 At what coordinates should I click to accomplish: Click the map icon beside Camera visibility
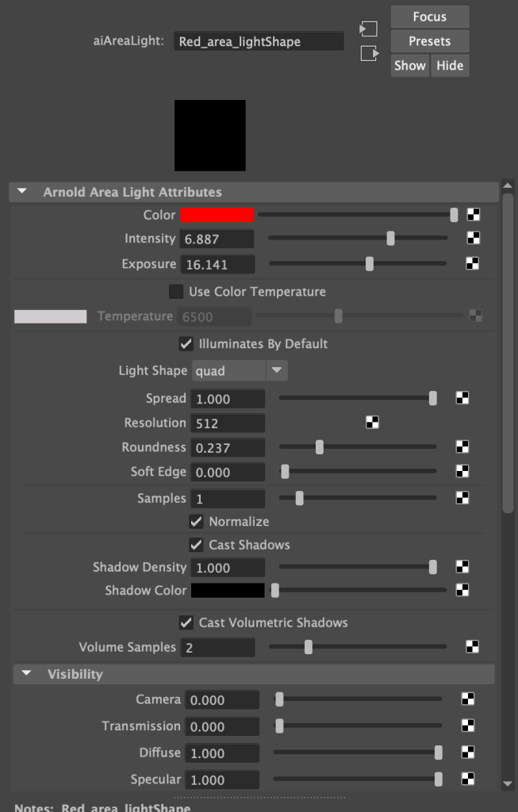(468, 699)
